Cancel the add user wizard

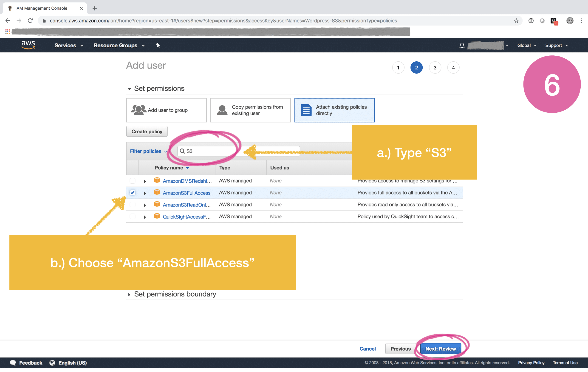(367, 349)
